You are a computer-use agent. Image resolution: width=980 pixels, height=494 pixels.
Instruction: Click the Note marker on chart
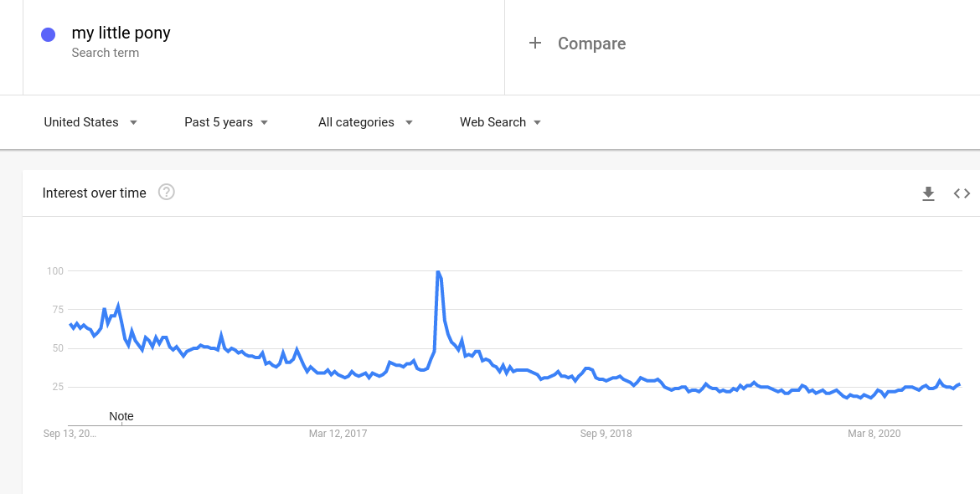click(121, 416)
